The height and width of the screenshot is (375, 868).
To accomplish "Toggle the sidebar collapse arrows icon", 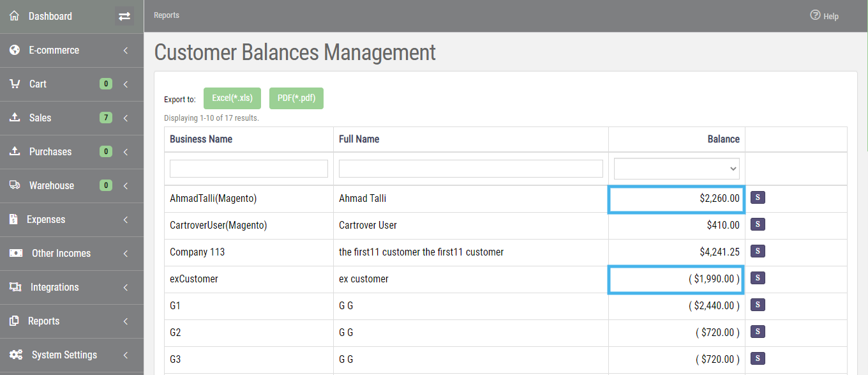I will point(125,15).
